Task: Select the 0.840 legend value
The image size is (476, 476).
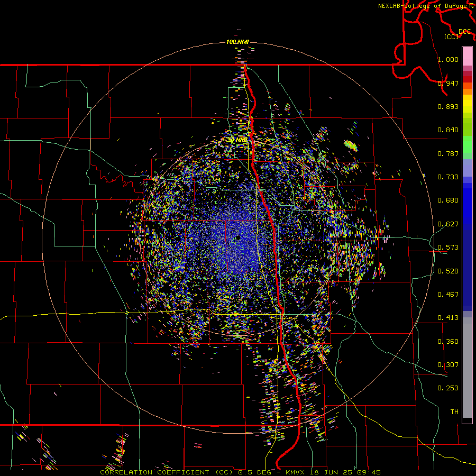Action: [x=448, y=130]
